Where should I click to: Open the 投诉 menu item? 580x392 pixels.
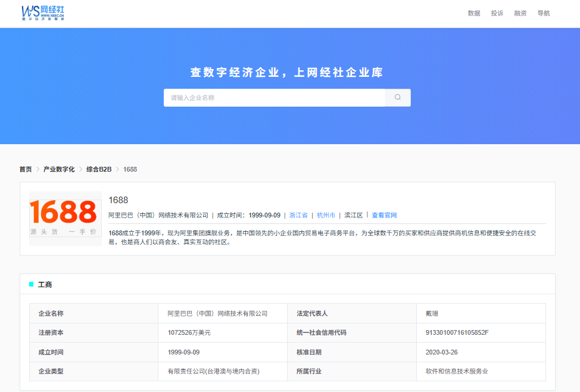pyautogui.click(x=497, y=13)
